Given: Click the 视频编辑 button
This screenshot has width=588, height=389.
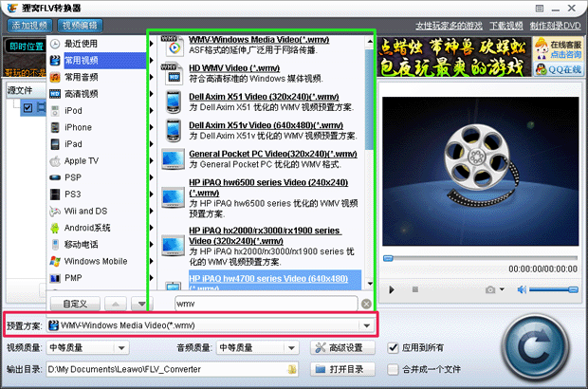Looking at the screenshot, I should point(80,26).
